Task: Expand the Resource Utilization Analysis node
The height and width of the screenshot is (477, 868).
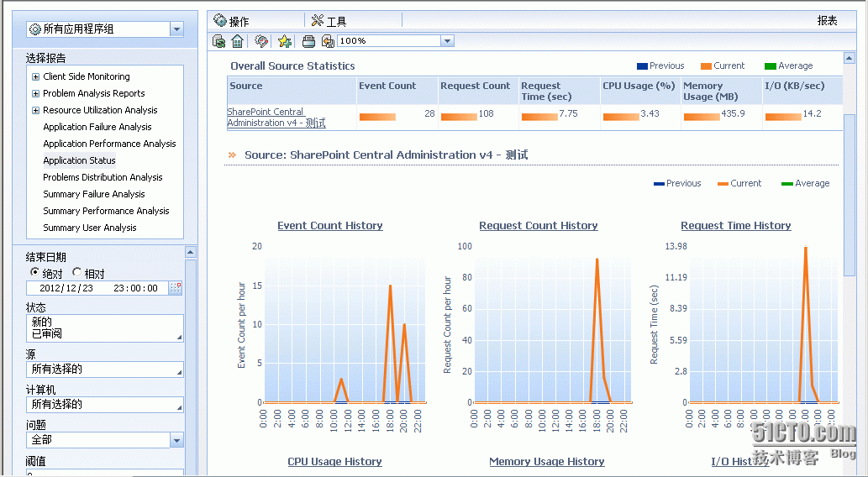Action: (x=35, y=111)
